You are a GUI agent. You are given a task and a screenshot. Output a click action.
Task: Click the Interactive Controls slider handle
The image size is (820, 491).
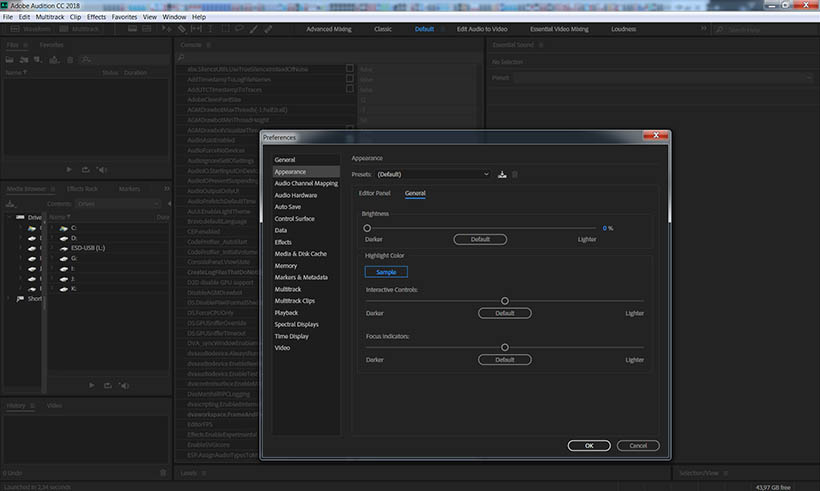pyautogui.click(x=505, y=301)
